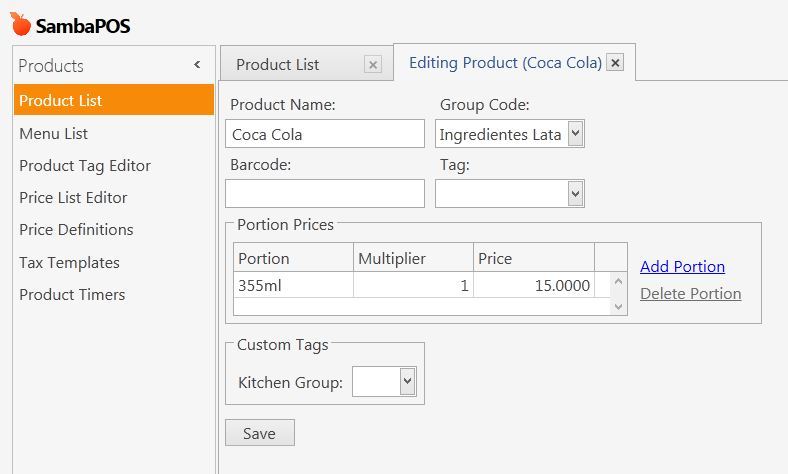Image resolution: width=788 pixels, height=474 pixels.
Task: Click the Add Portion link
Action: click(x=682, y=266)
